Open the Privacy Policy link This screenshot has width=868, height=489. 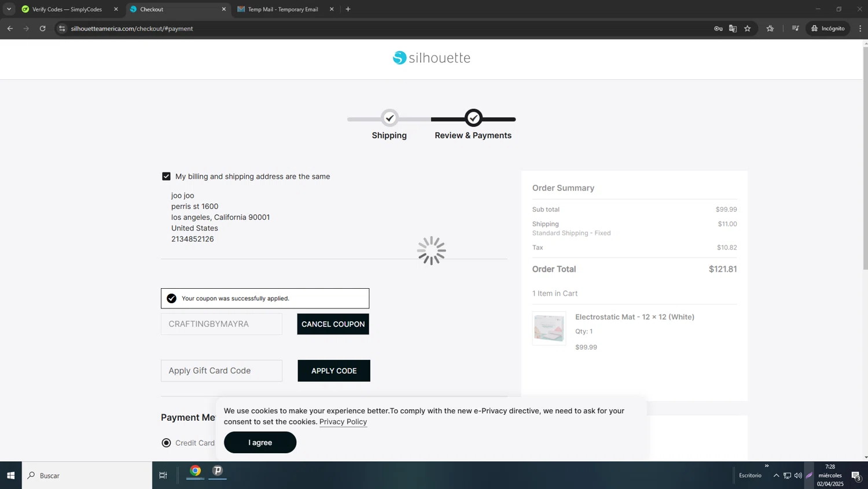click(343, 422)
